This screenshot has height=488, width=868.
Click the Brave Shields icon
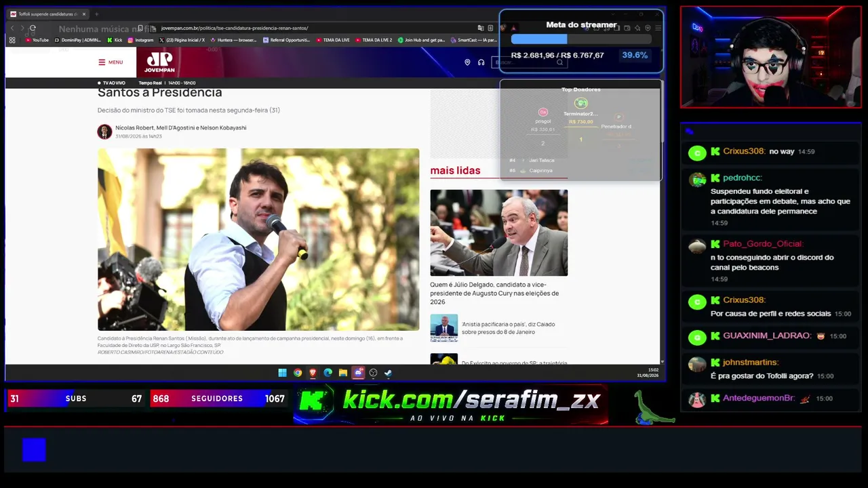(x=502, y=28)
